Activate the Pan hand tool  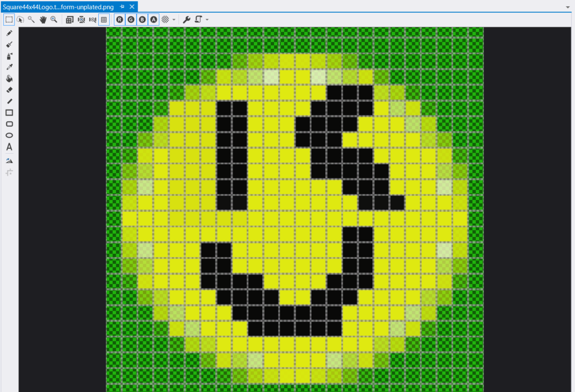click(x=43, y=20)
